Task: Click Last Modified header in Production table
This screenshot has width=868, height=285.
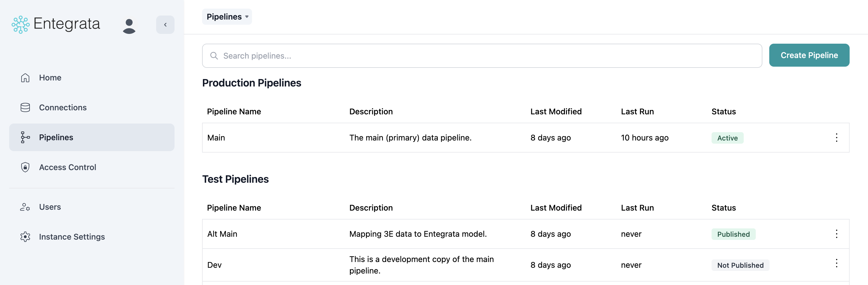Action: (556, 112)
